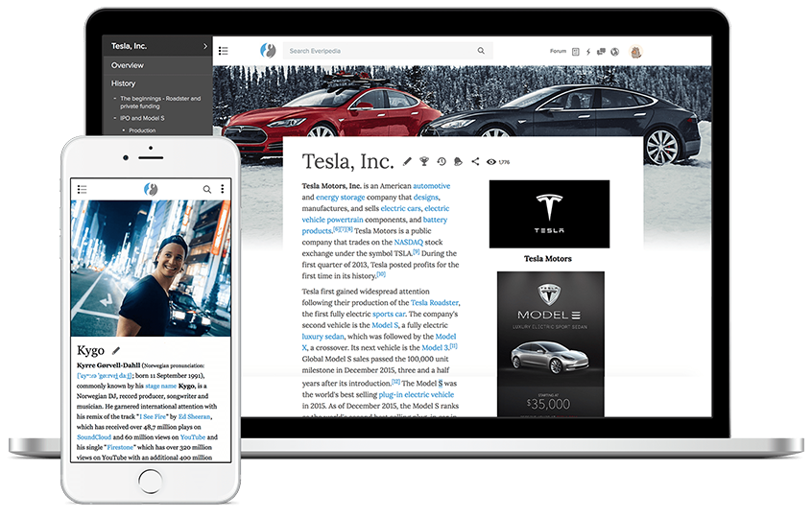Open the 'electric cars' link
The height and width of the screenshot is (517, 812).
tap(401, 208)
